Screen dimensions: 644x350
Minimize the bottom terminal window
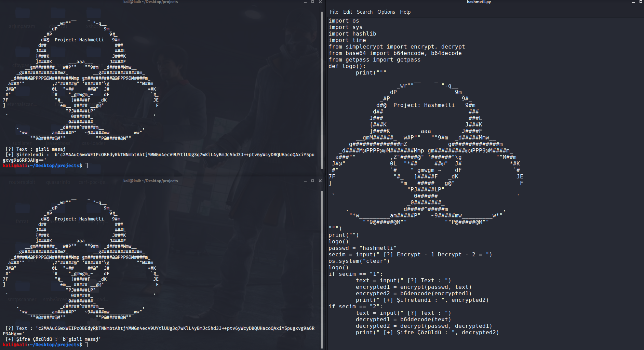[x=305, y=181]
